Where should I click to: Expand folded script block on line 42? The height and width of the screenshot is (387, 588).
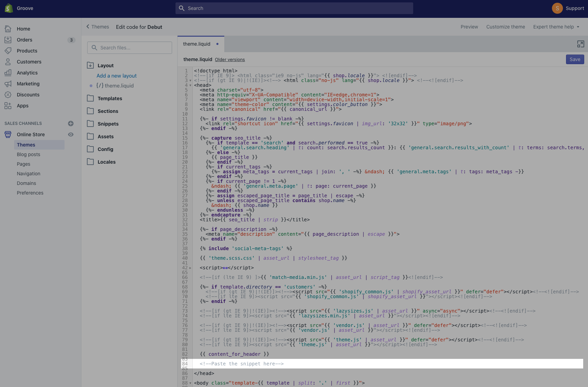click(225, 268)
